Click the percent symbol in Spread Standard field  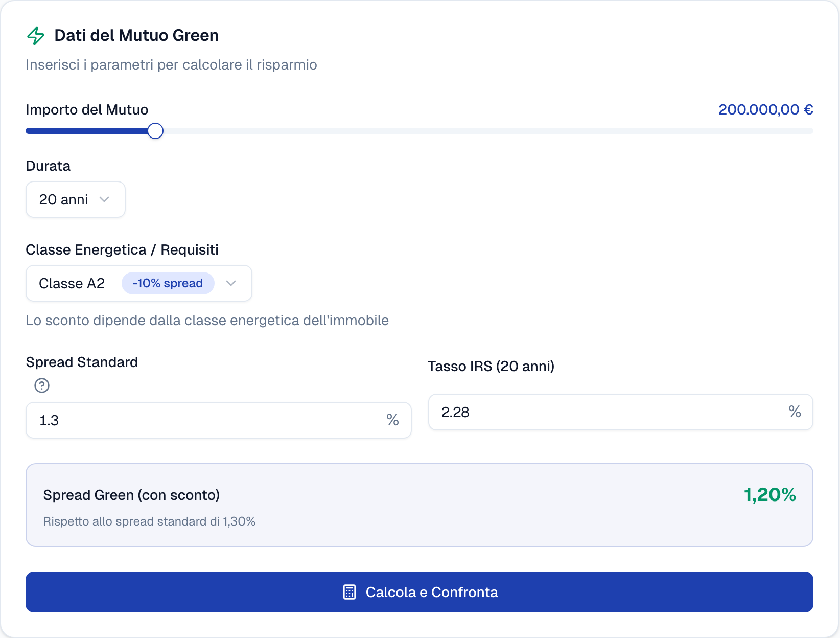(392, 420)
